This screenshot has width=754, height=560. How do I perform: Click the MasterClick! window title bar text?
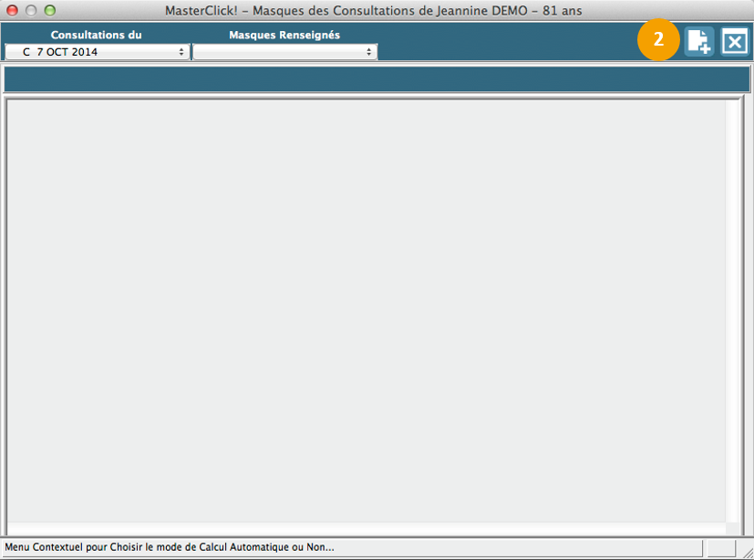373,10
